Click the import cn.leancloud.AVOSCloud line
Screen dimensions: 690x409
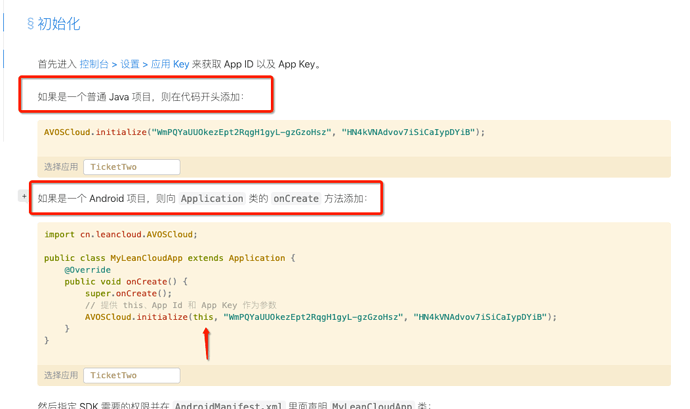pos(121,235)
